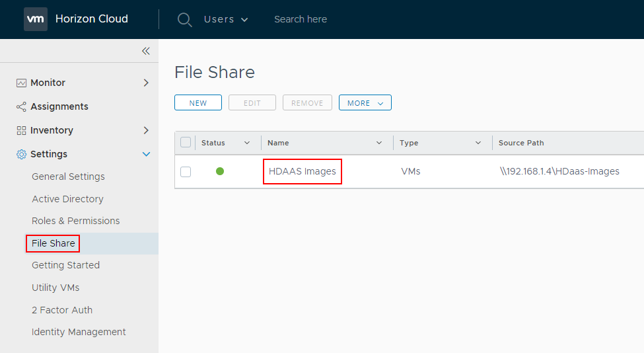Check the select-all header checkbox
Image resolution: width=644 pixels, height=353 pixels.
pos(186,143)
